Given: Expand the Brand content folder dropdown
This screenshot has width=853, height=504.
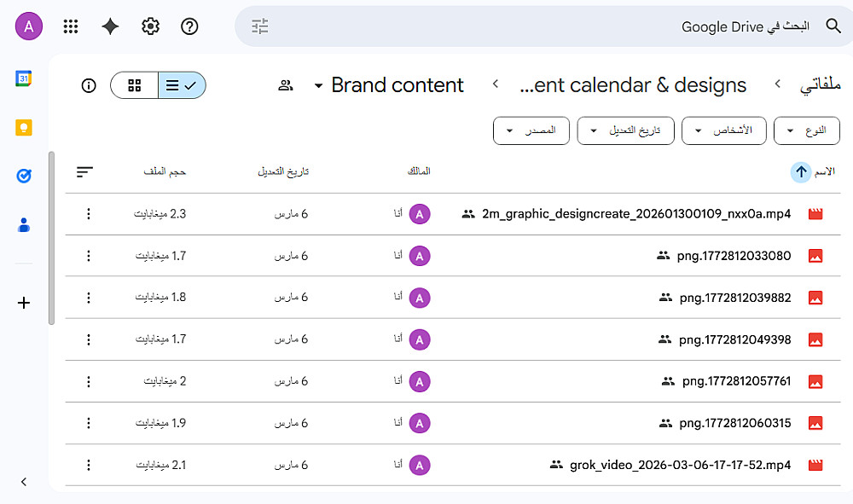Looking at the screenshot, I should [x=318, y=86].
